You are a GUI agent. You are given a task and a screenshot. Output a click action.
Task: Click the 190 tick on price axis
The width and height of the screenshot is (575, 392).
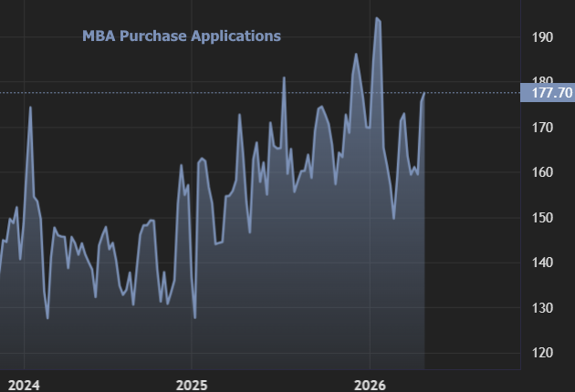542,37
